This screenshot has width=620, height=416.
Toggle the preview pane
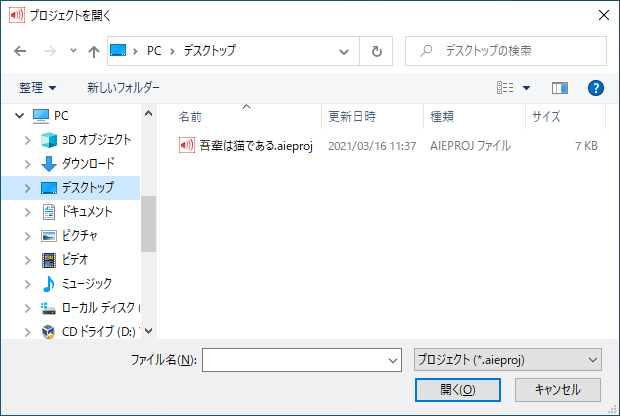pos(560,88)
